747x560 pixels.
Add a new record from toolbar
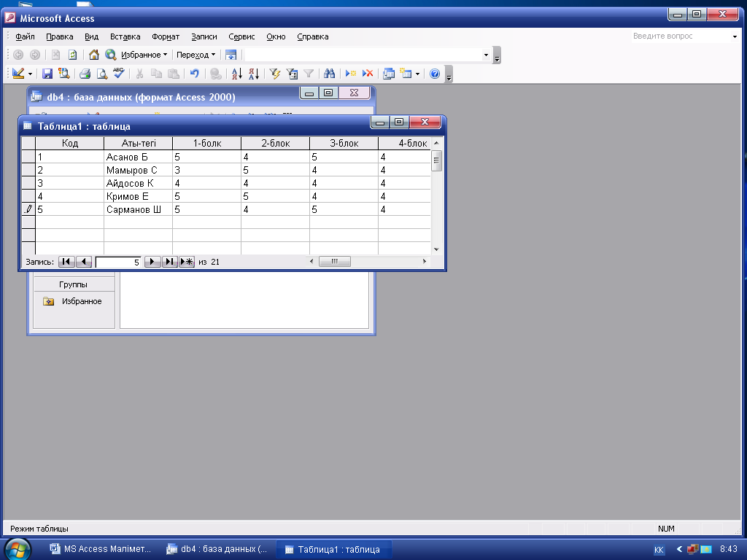pos(351,74)
